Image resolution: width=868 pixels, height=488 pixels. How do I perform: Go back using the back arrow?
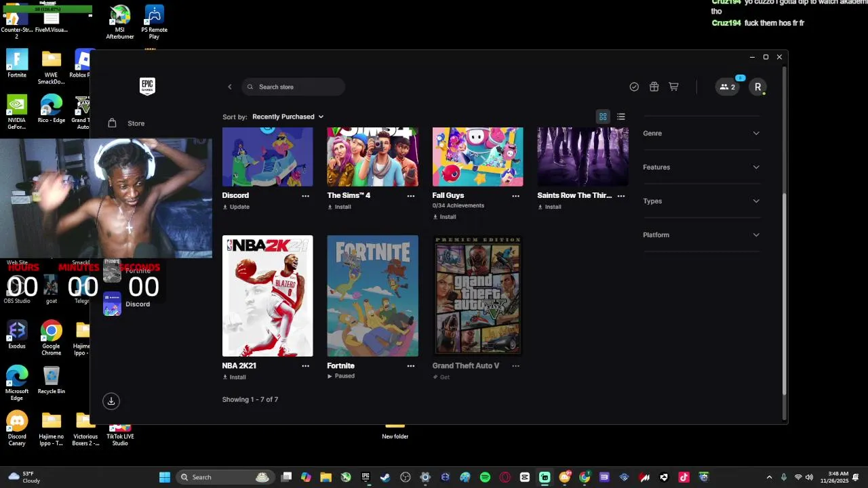point(230,87)
